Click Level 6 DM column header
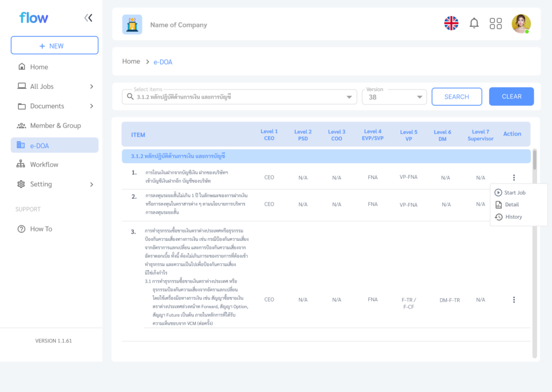The width and height of the screenshot is (552, 392). pos(442,135)
